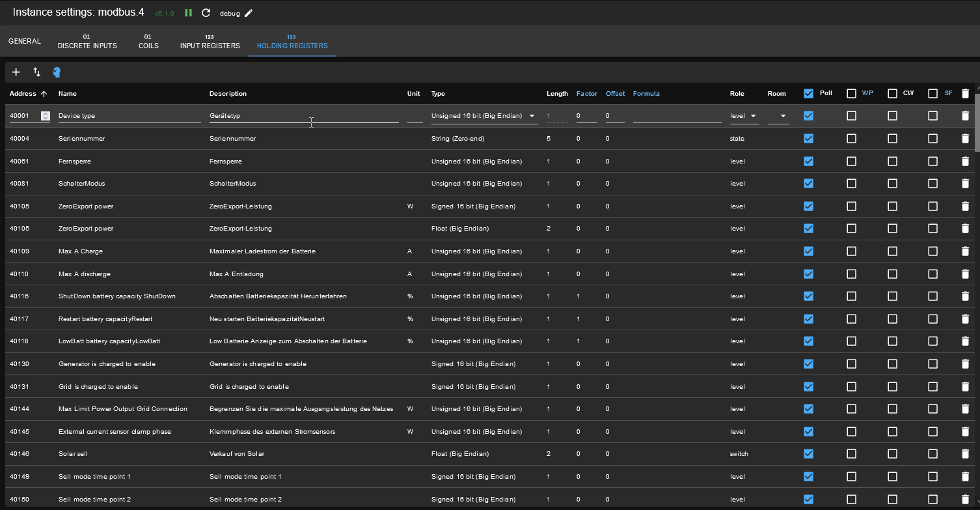
Task: Switch to Coils tab
Action: point(148,42)
